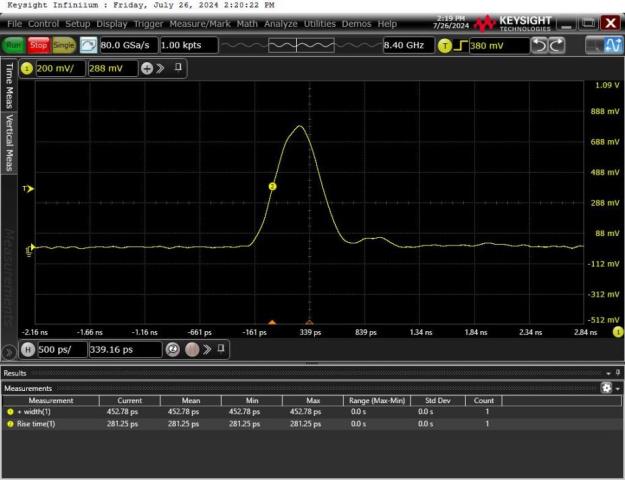Click the 380 mV trigger level field
The image size is (625, 480).
[x=497, y=45]
